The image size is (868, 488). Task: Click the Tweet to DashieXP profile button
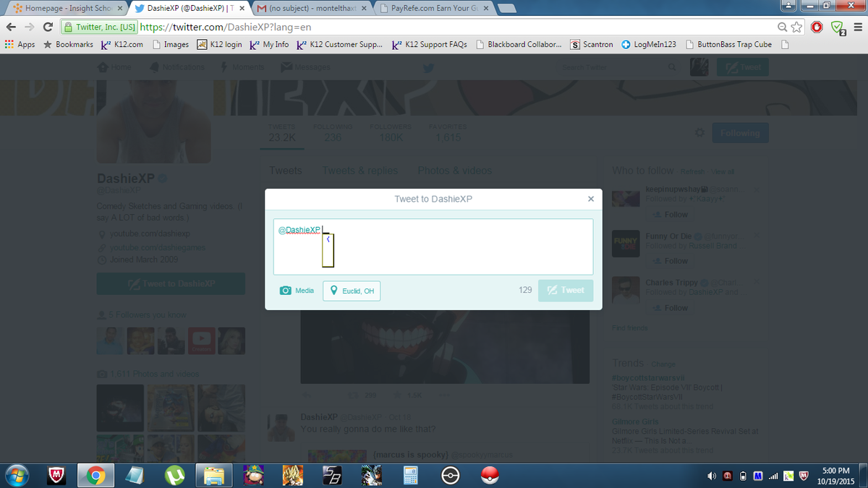pos(171,283)
